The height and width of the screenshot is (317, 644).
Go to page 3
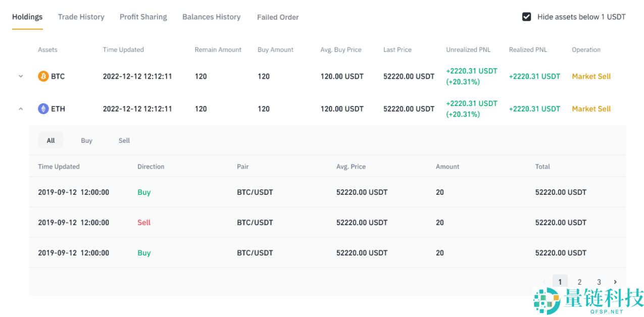coord(599,282)
